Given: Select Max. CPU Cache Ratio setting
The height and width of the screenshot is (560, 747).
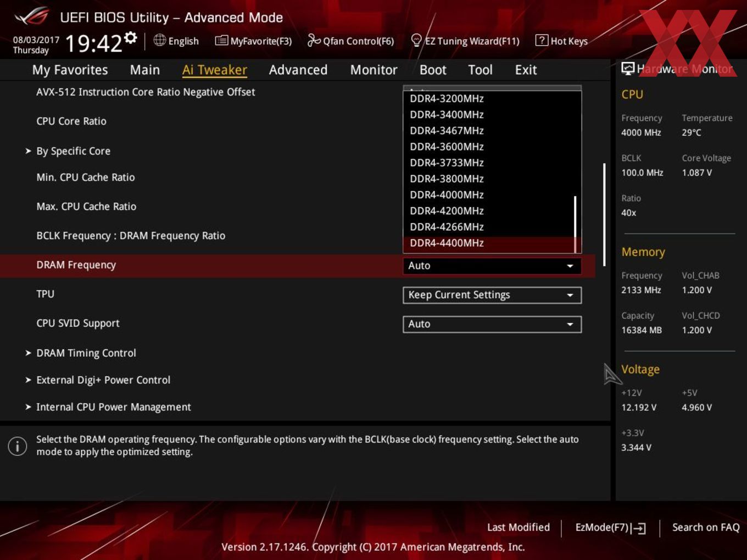Looking at the screenshot, I should tap(86, 206).
